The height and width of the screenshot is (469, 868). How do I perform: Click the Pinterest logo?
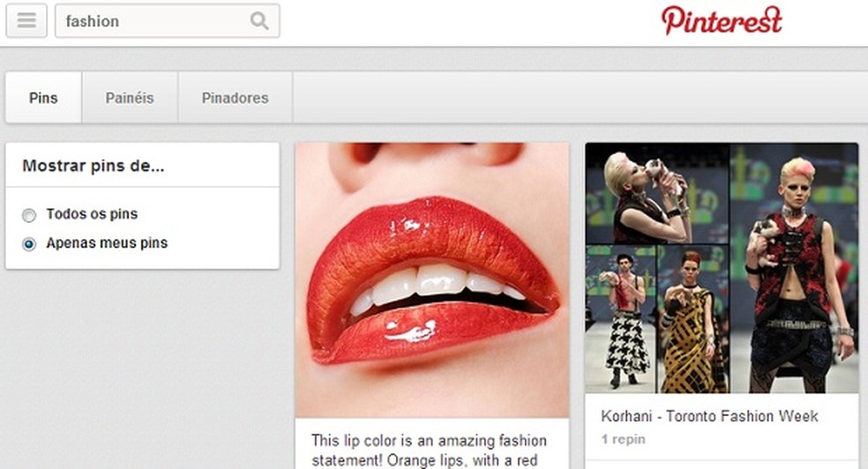coord(722,20)
